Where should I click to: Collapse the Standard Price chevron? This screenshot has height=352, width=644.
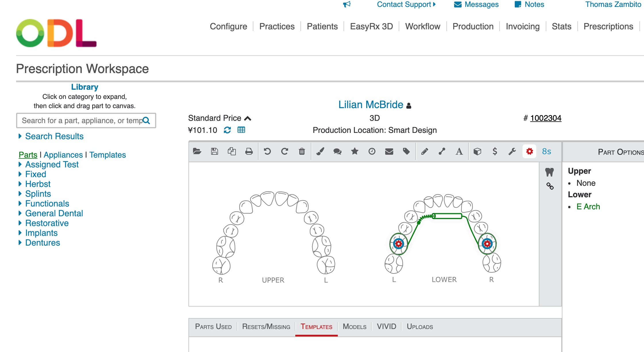click(x=248, y=118)
